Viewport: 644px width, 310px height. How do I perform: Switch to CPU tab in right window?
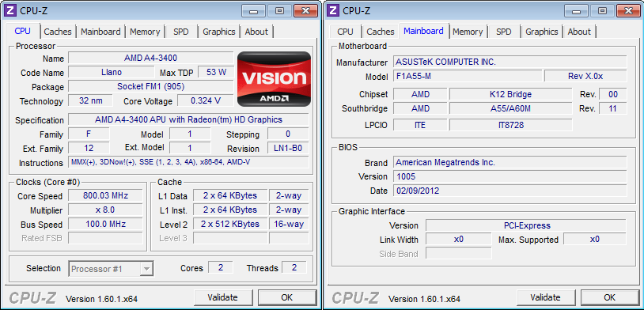point(345,32)
